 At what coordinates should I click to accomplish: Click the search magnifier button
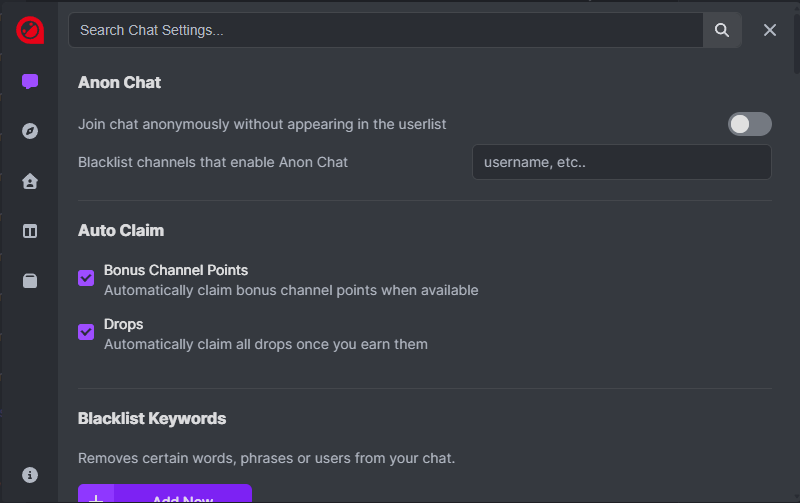tap(722, 30)
